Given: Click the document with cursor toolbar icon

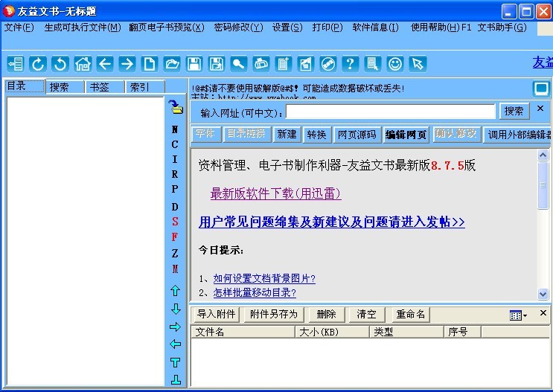Looking at the screenshot, I should (373, 64).
